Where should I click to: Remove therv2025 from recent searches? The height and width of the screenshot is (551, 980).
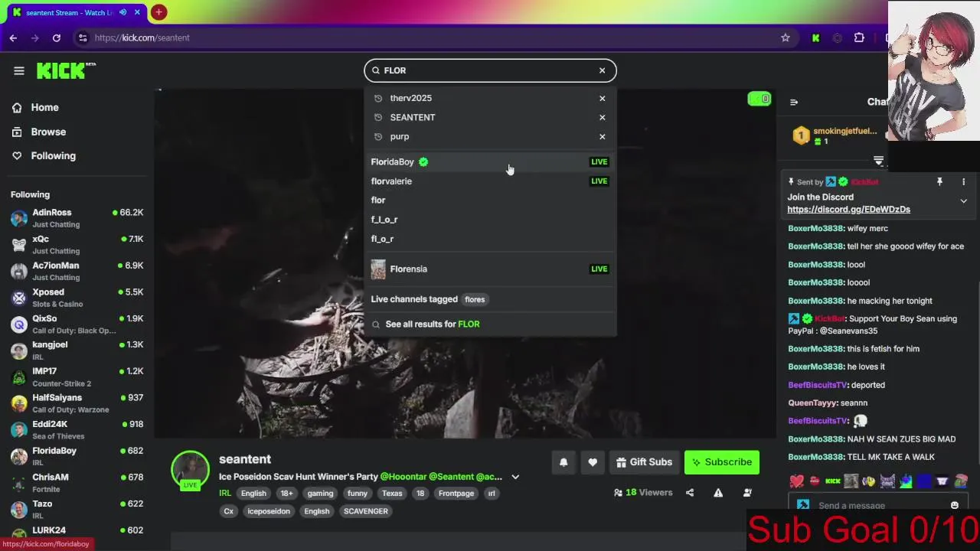[602, 98]
